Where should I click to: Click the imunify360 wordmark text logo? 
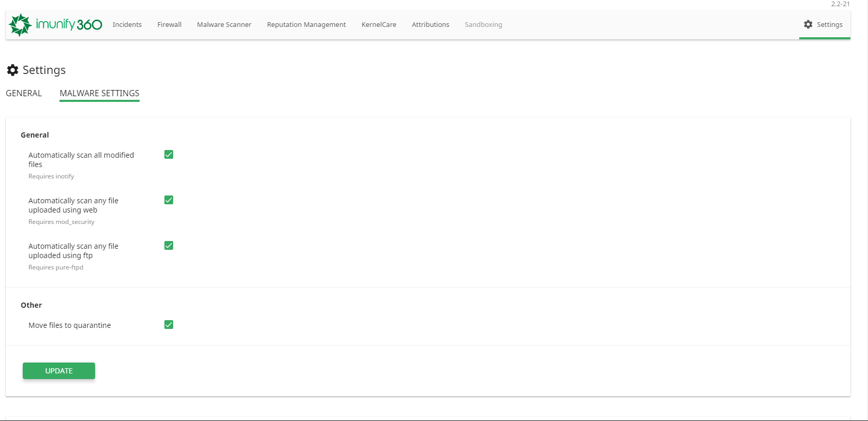69,24
